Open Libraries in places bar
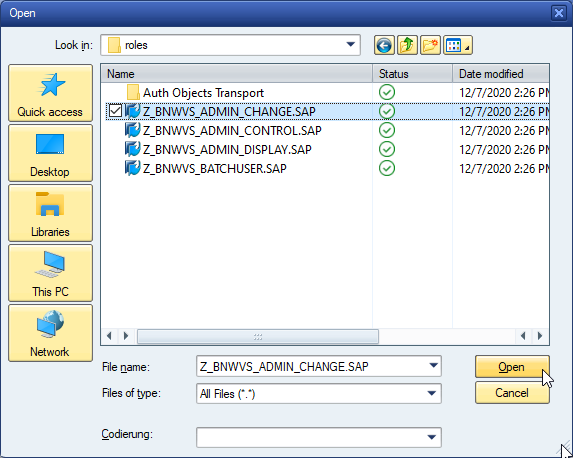The width and height of the screenshot is (573, 458). pos(50,213)
